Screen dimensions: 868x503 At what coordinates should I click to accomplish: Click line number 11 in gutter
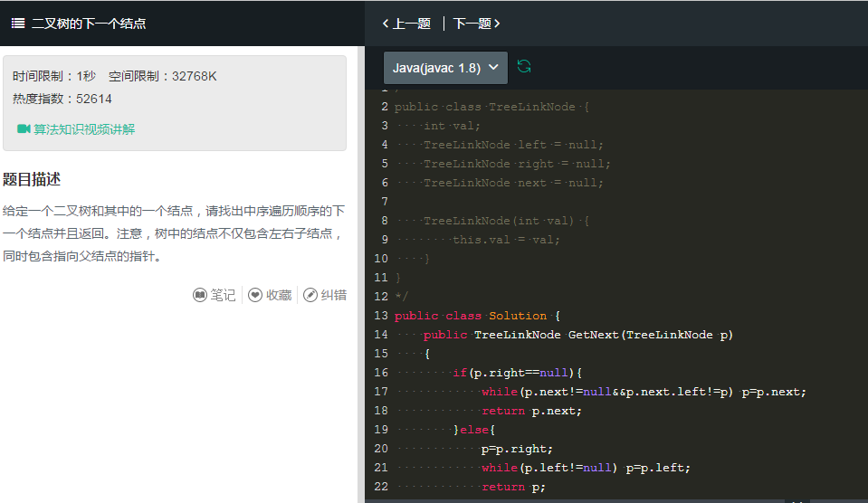tap(381, 277)
